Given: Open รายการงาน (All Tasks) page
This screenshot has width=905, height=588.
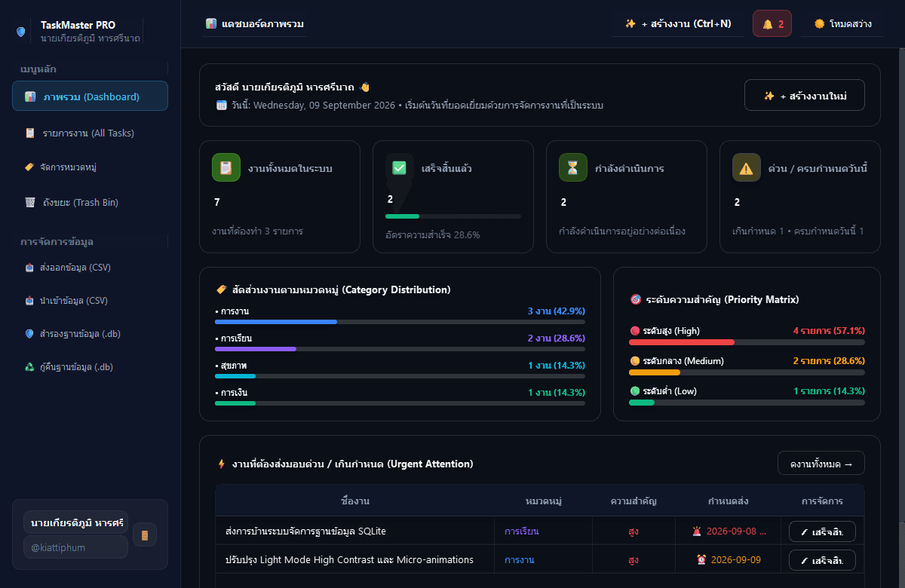Looking at the screenshot, I should [90, 133].
